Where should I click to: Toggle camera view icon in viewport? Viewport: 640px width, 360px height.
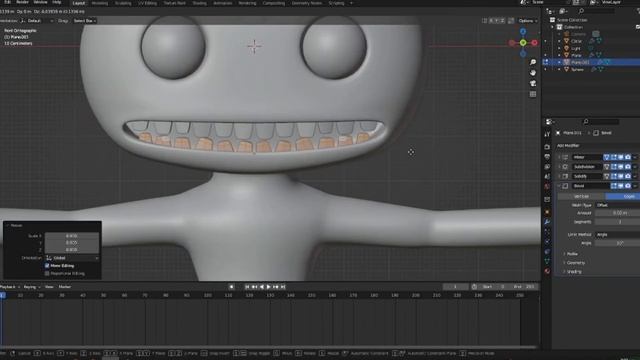click(533, 83)
